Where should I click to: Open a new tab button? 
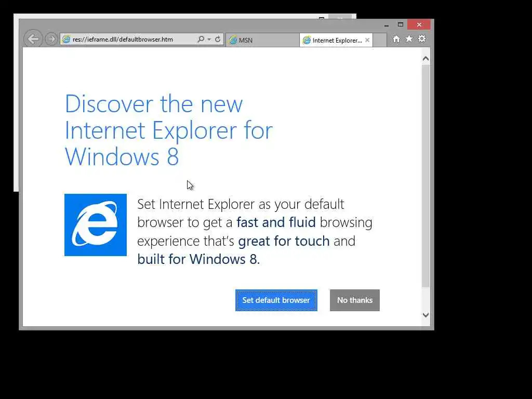pyautogui.click(x=380, y=40)
